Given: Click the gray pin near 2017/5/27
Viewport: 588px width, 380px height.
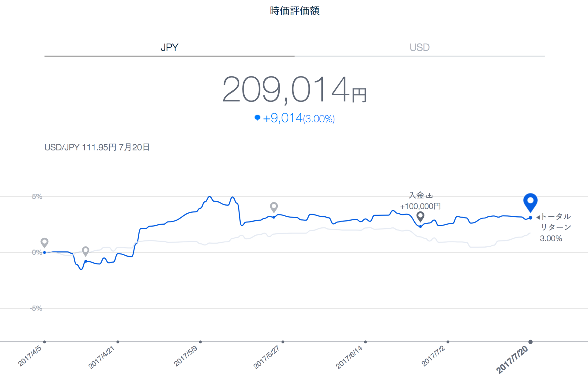Looking at the screenshot, I should click(274, 207).
